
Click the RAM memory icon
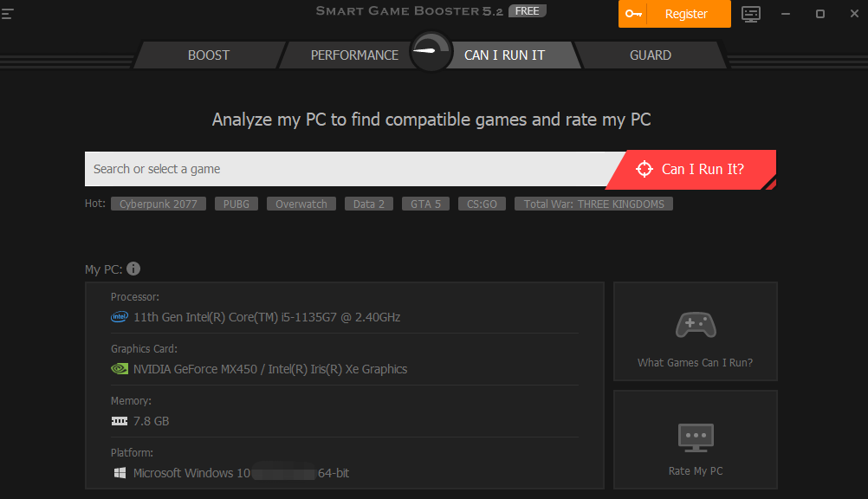point(120,421)
